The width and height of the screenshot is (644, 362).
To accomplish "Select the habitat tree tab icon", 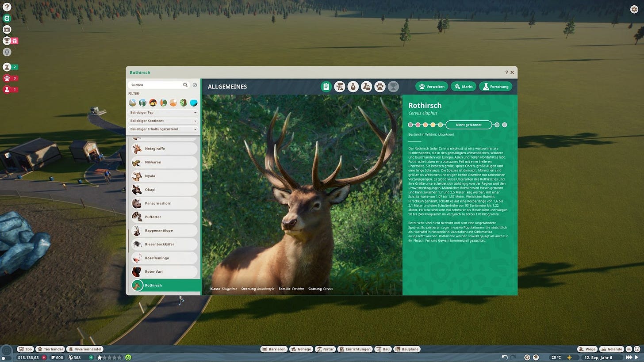I will tap(340, 87).
